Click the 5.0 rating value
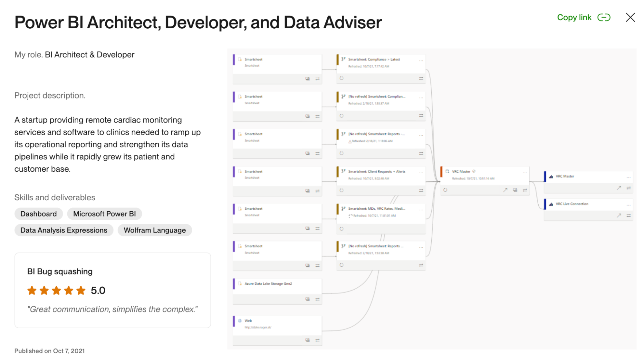The height and width of the screenshot is (354, 644). 98,291
